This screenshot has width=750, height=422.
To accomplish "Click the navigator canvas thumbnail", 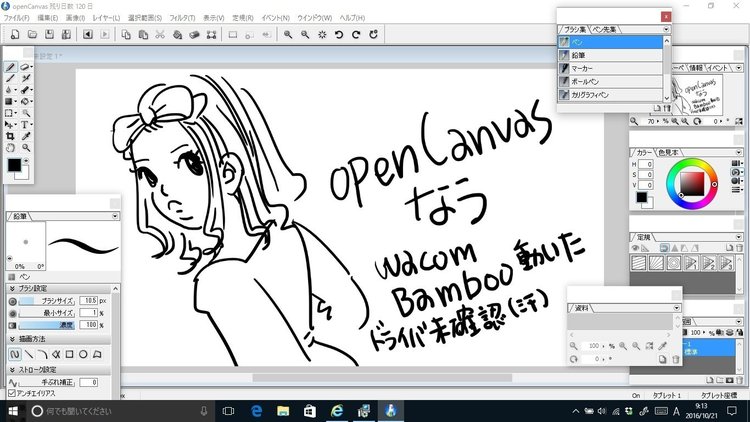I will pos(696,94).
